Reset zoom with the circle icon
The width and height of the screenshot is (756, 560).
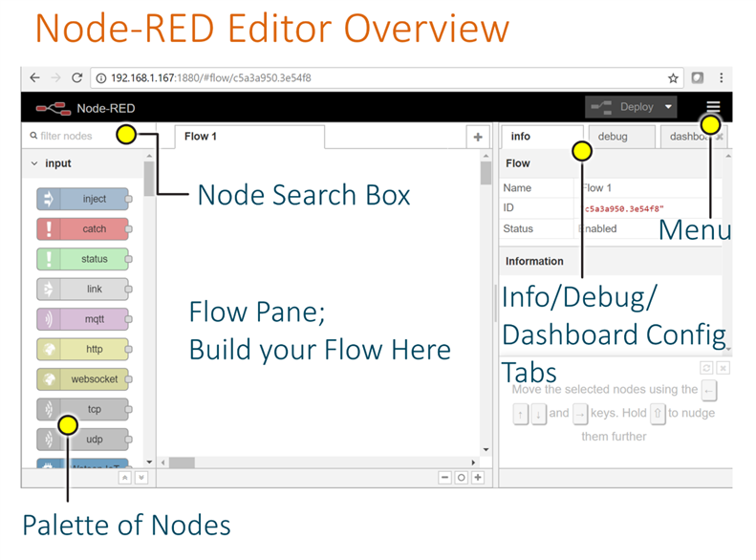(462, 478)
